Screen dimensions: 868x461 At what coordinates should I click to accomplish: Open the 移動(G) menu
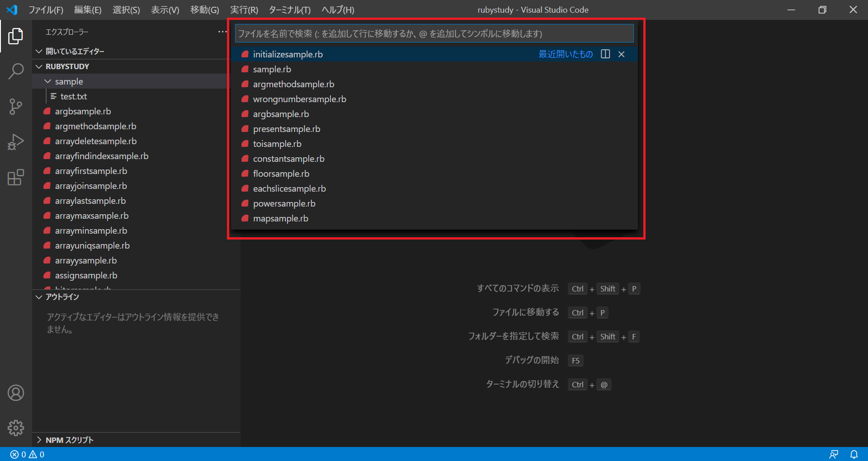click(x=204, y=10)
